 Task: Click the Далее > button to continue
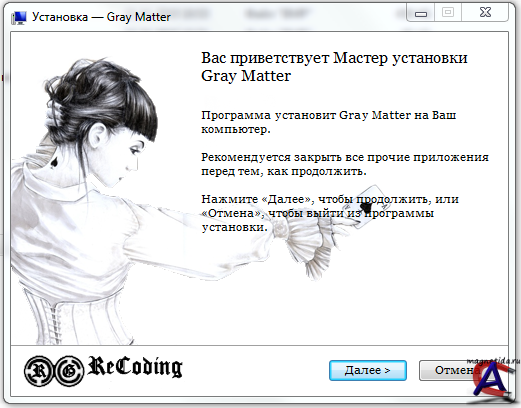368,370
